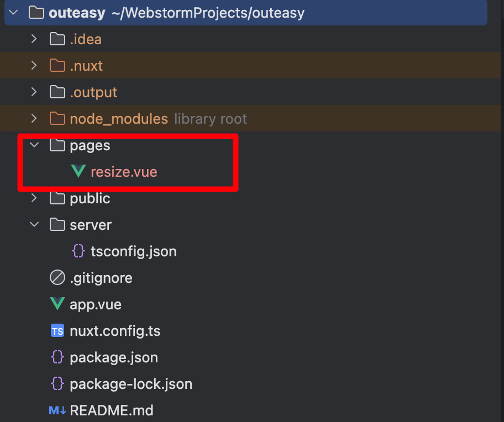Select the package-lock.json file name

click(x=131, y=384)
